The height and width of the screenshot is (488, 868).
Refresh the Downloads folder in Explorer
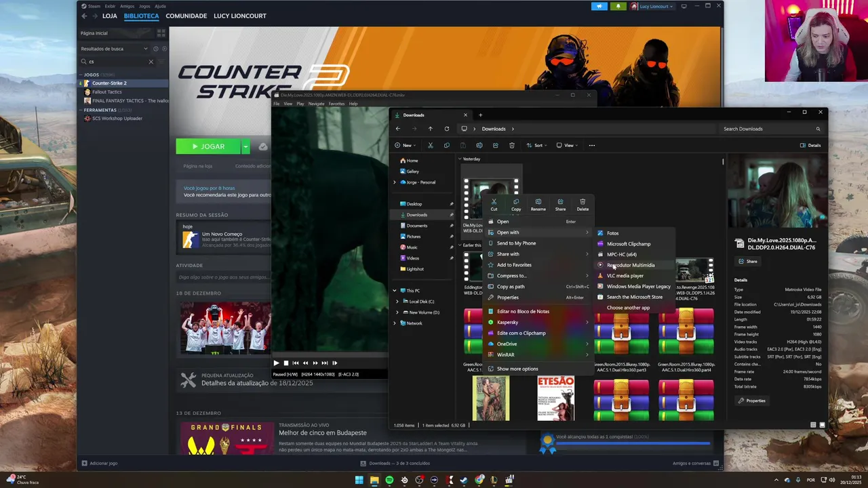pyautogui.click(x=446, y=129)
